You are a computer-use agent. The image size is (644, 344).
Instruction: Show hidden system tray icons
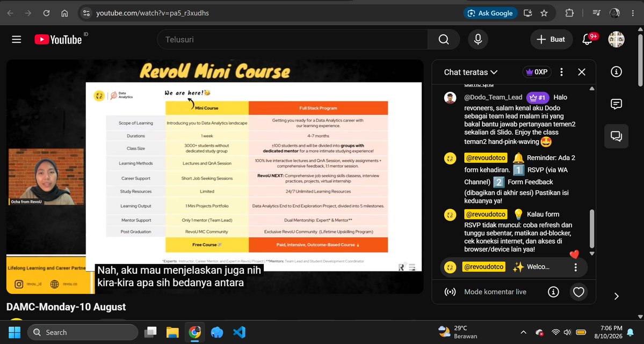(x=523, y=333)
